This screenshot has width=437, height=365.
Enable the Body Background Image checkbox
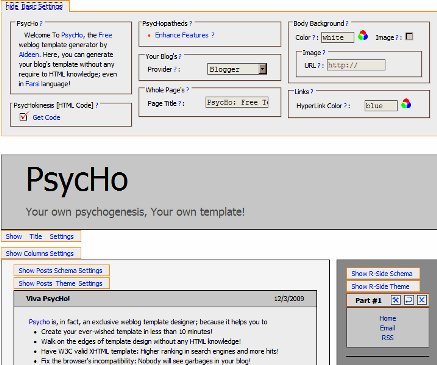pyautogui.click(x=409, y=37)
